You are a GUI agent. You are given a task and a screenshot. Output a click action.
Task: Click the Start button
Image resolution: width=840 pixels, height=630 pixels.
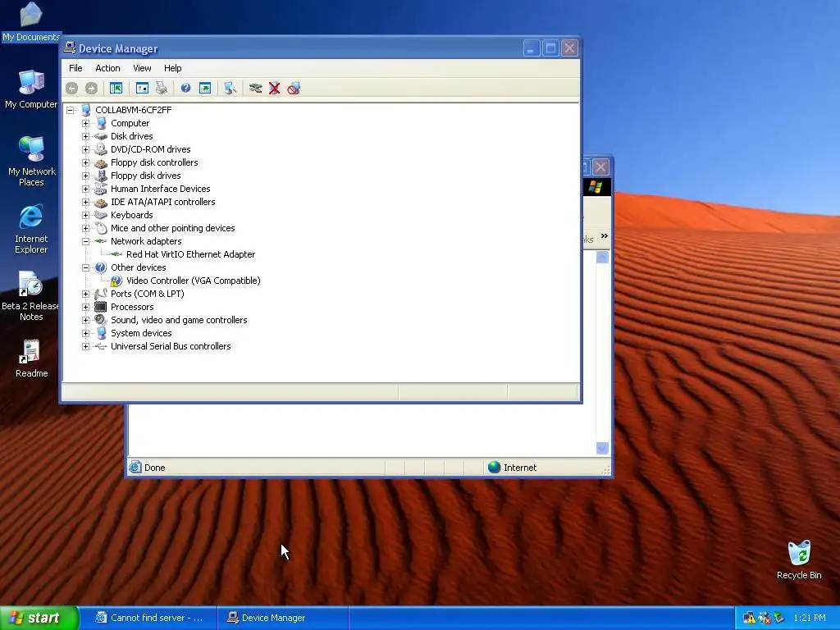tap(39, 618)
